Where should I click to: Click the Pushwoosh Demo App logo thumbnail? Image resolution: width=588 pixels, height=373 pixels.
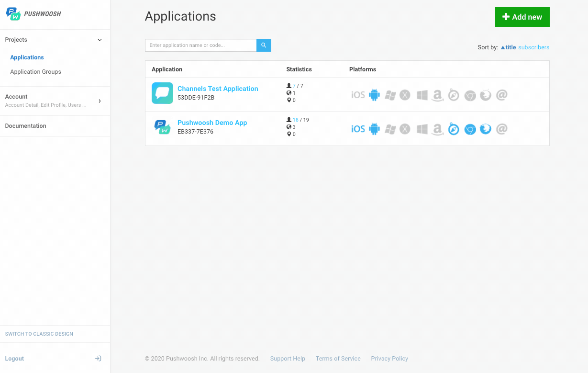click(x=162, y=127)
